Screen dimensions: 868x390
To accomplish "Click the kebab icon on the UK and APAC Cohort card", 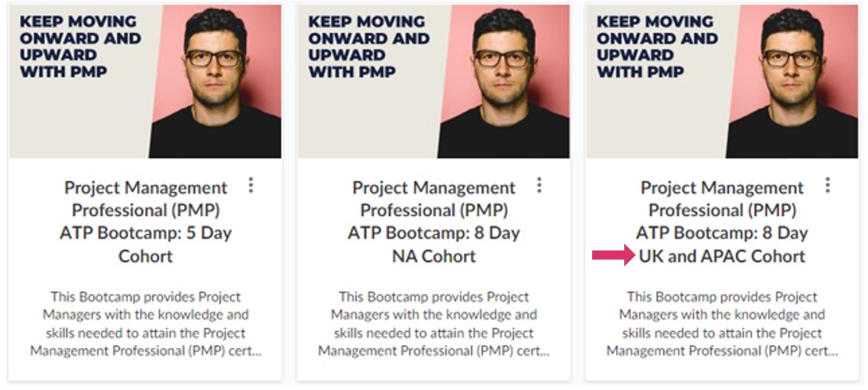I will pyautogui.click(x=828, y=185).
